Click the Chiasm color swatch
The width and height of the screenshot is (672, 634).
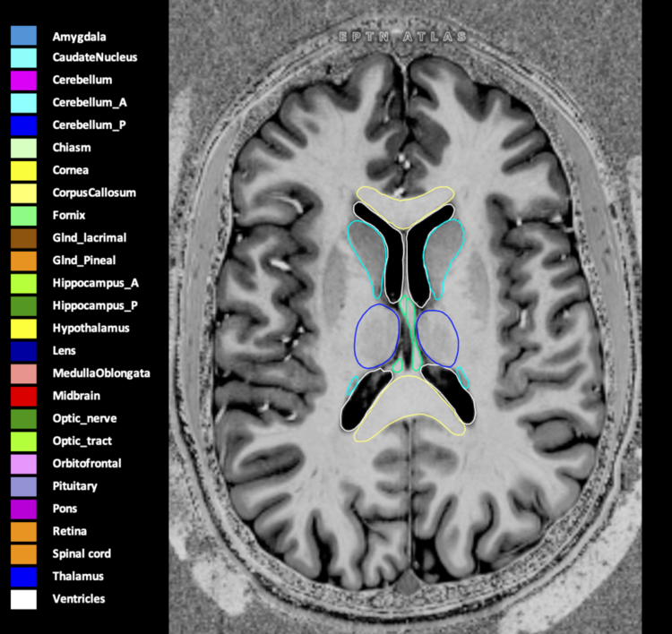tap(23, 149)
